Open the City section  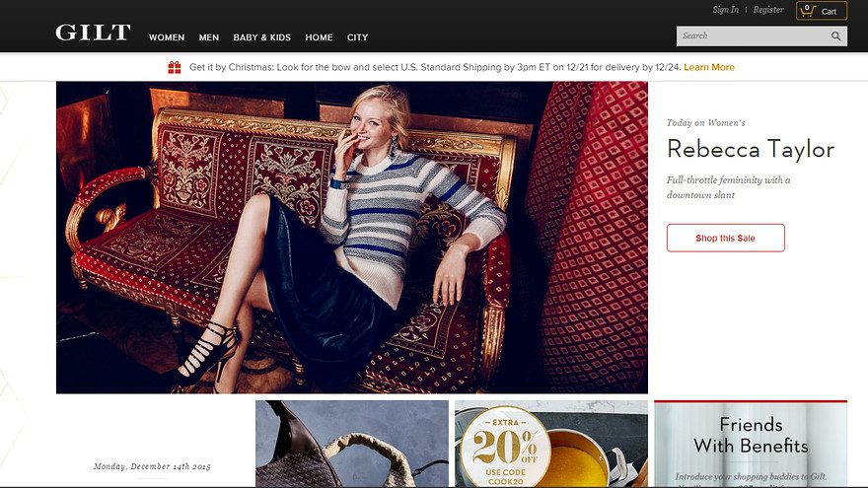[x=357, y=37]
